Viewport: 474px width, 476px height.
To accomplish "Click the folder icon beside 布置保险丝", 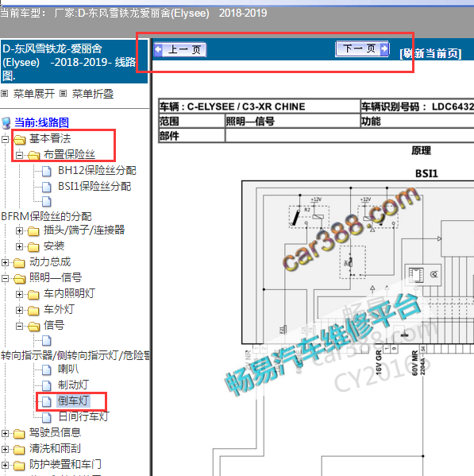I will (33, 156).
